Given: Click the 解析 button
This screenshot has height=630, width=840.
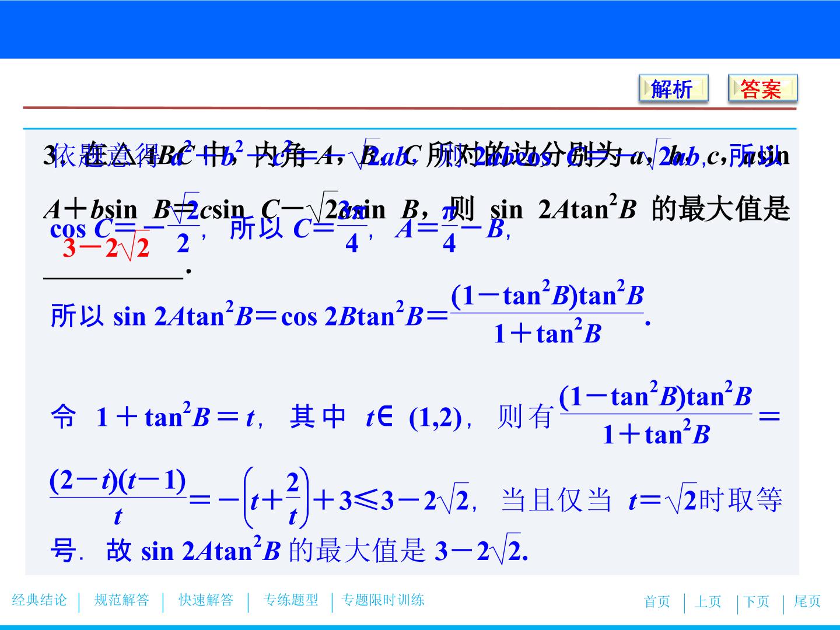Looking at the screenshot, I should click(673, 89).
